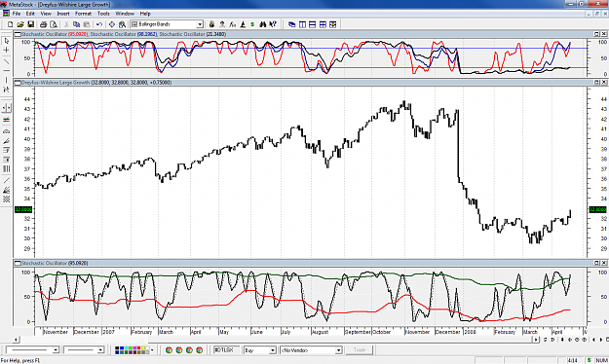609x364 pixels.
Task: Select the arrow pointer tool in left toolbar
Action: [x=6, y=40]
